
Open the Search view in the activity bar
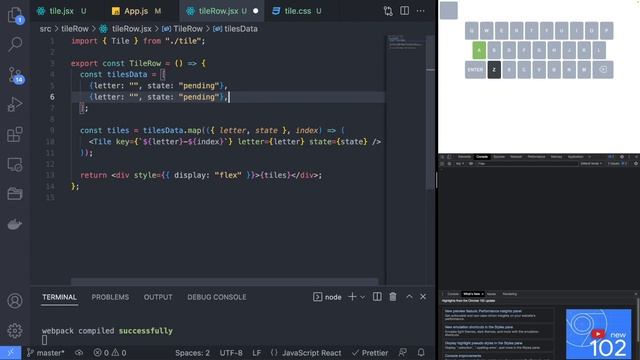(x=15, y=44)
